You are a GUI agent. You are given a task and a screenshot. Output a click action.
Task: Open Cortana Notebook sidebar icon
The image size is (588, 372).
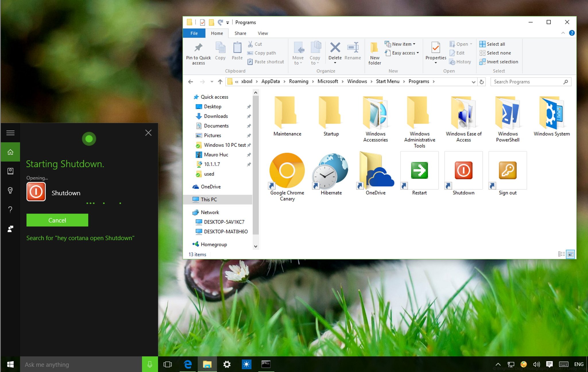pyautogui.click(x=10, y=171)
